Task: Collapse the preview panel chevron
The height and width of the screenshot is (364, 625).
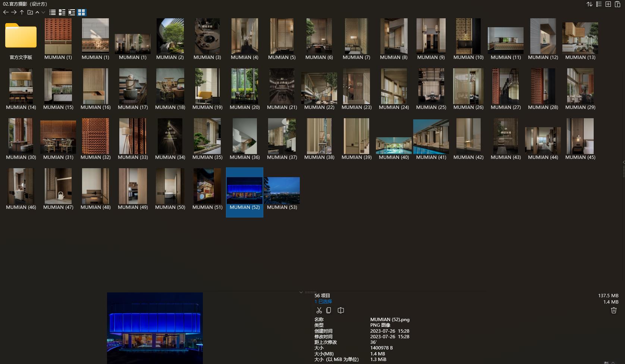Action: (x=301, y=292)
